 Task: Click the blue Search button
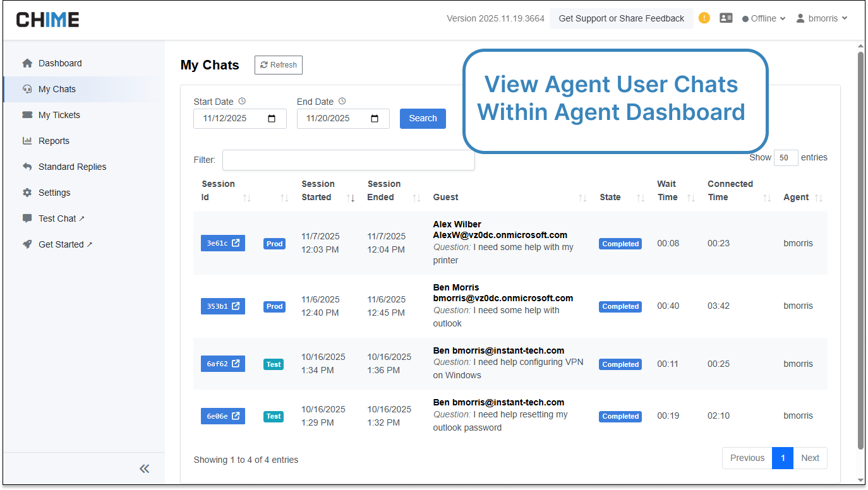423,119
